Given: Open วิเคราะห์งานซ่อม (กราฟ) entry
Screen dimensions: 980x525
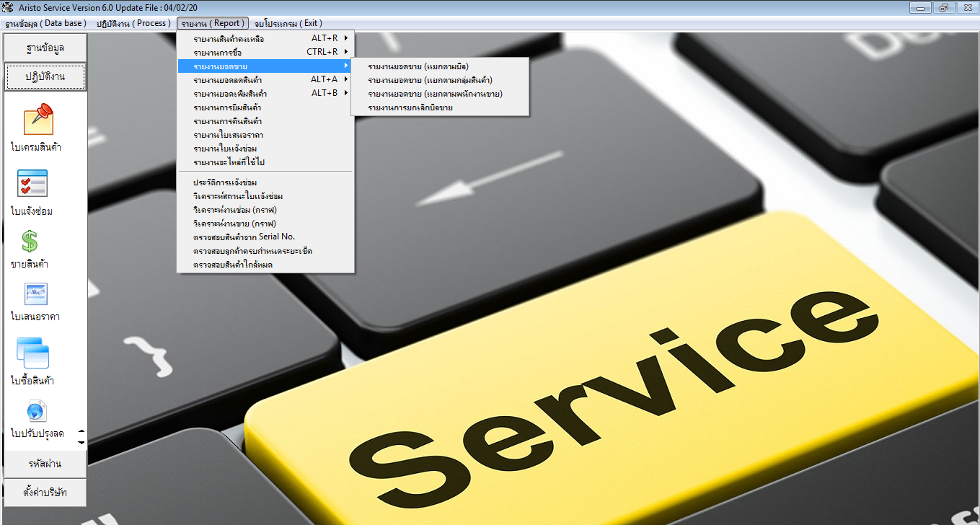Looking at the screenshot, I should point(265,210).
